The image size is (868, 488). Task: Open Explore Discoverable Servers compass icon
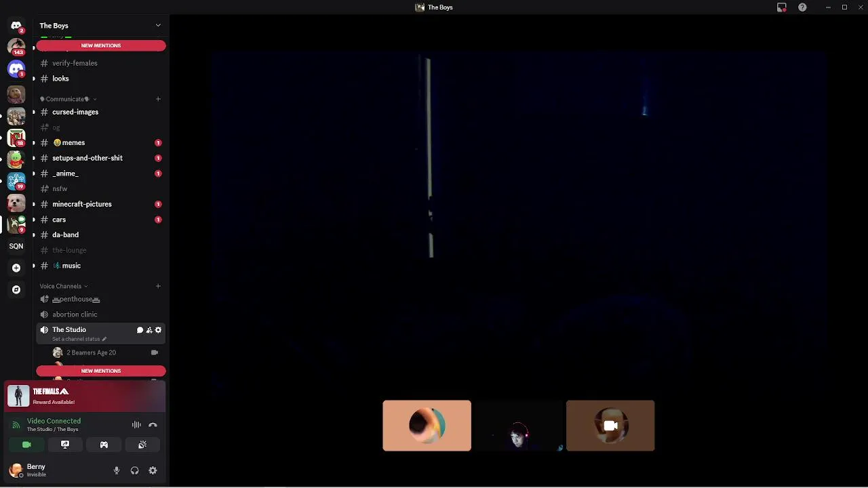[16, 289]
